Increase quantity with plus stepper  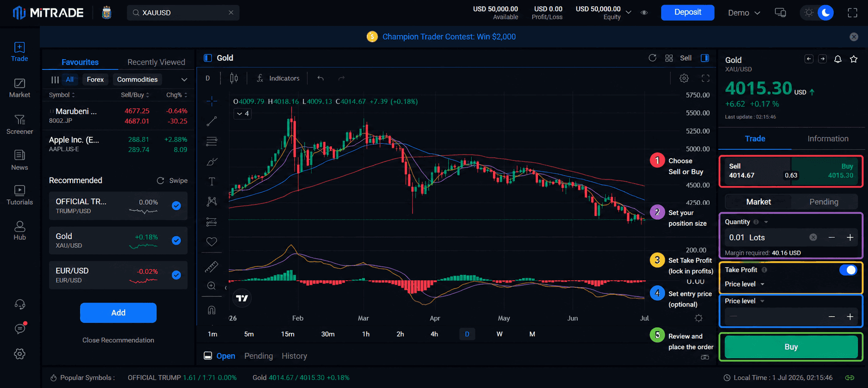coord(850,237)
